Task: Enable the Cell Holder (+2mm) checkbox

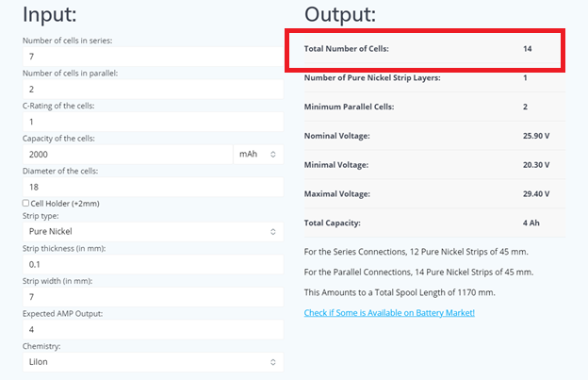Action: point(25,203)
